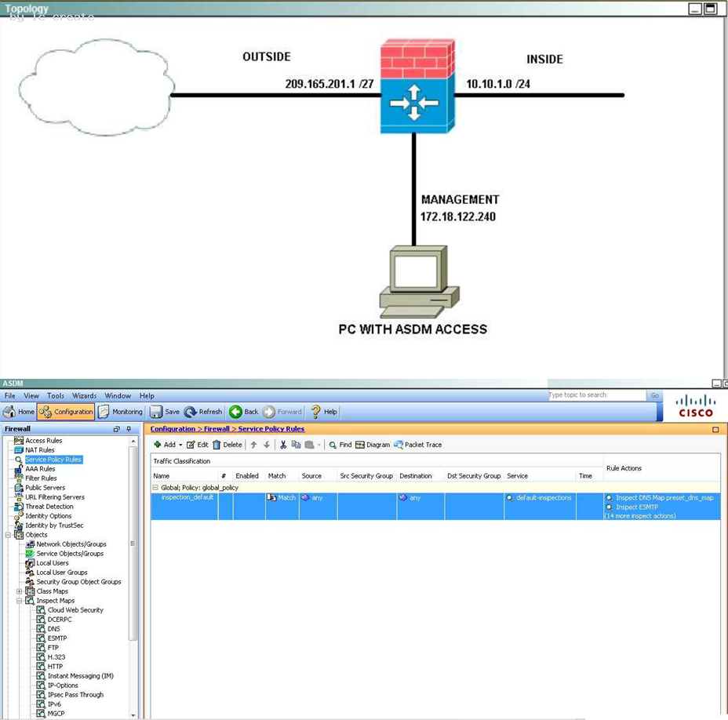
Task: Open Help from the question mark icon
Action: pos(324,412)
